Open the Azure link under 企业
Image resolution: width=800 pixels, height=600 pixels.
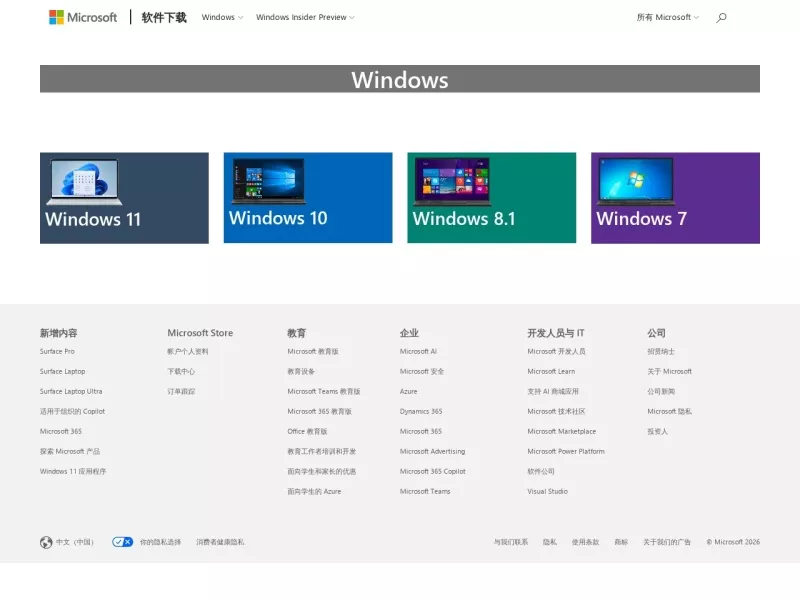(408, 391)
